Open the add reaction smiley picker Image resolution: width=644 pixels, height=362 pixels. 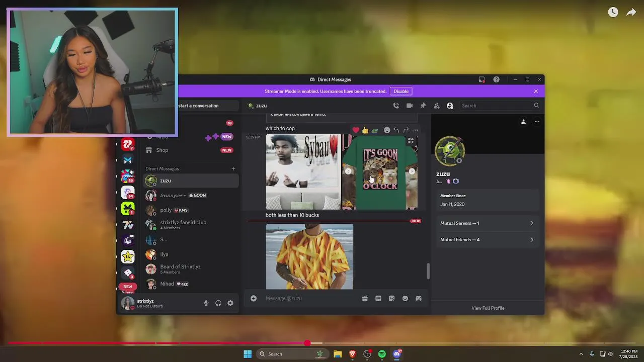coord(387,130)
